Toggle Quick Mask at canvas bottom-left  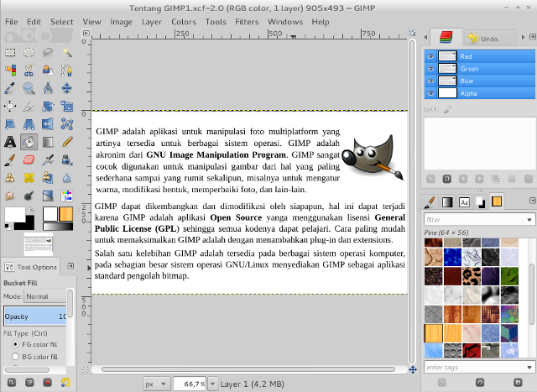86,369
